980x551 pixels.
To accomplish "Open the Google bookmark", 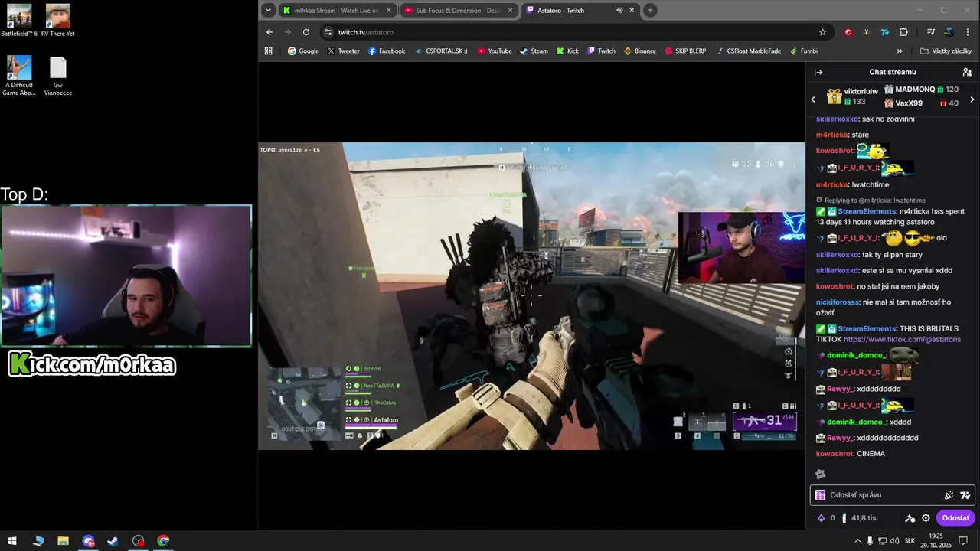I will tap(303, 51).
